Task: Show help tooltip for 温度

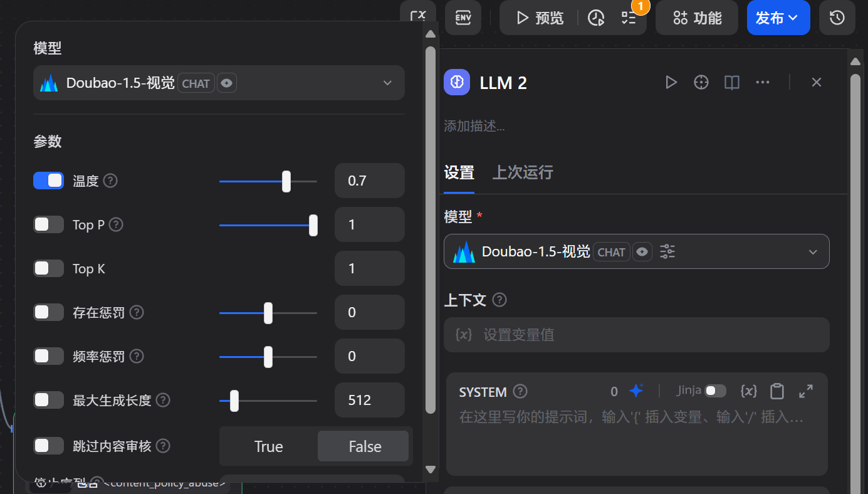Action: pyautogui.click(x=110, y=181)
